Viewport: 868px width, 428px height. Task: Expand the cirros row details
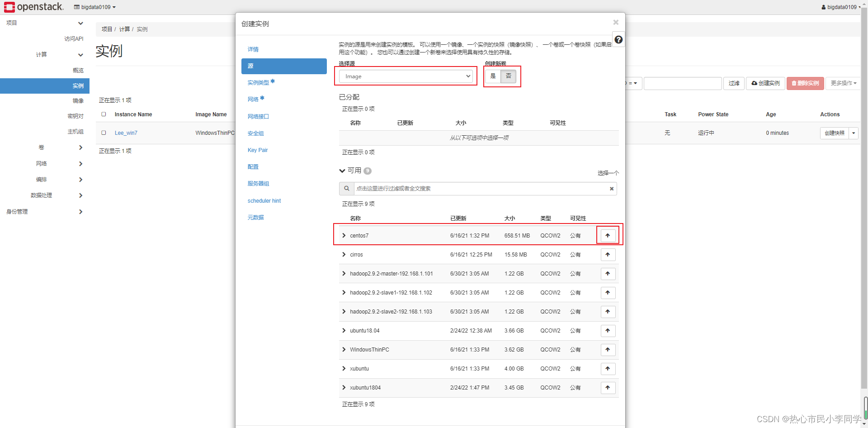click(344, 255)
